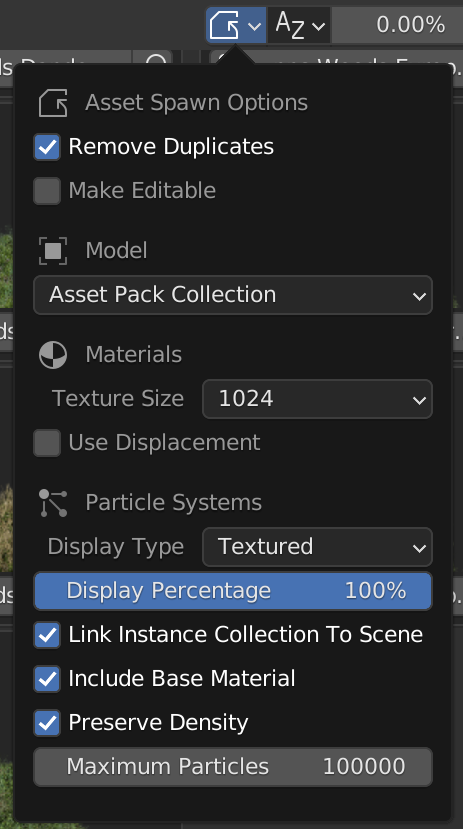Click the Model section icon
This screenshot has height=829, width=463.
pos(53,251)
